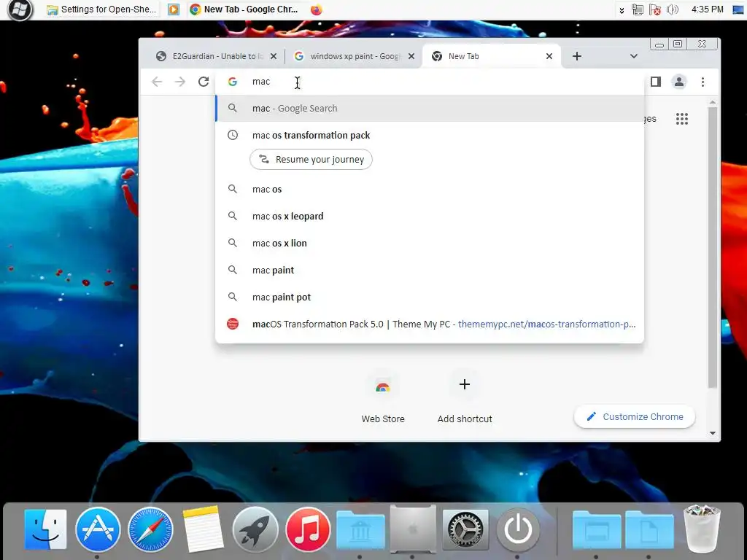Click the Chrome forward arrow
The image size is (747, 560).
(179, 82)
